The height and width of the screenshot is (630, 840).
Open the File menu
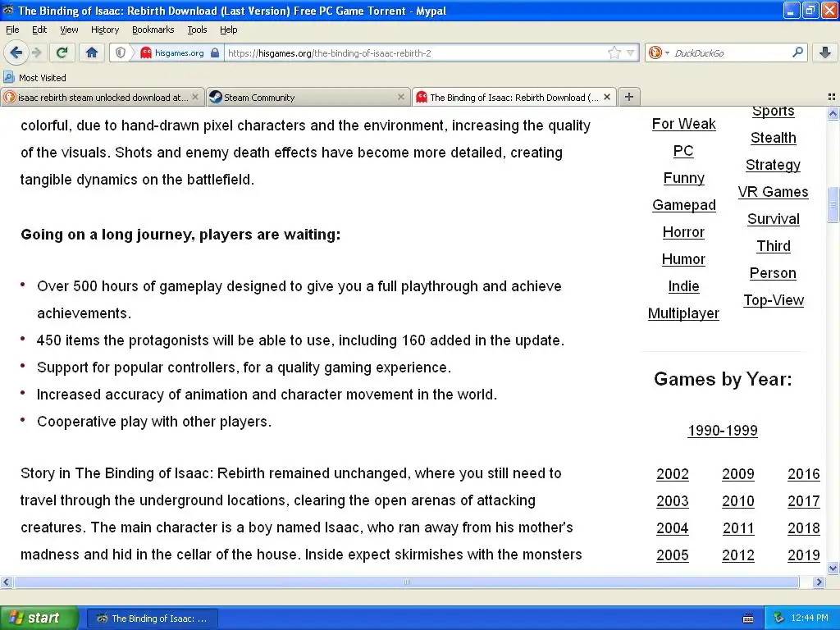tap(12, 30)
